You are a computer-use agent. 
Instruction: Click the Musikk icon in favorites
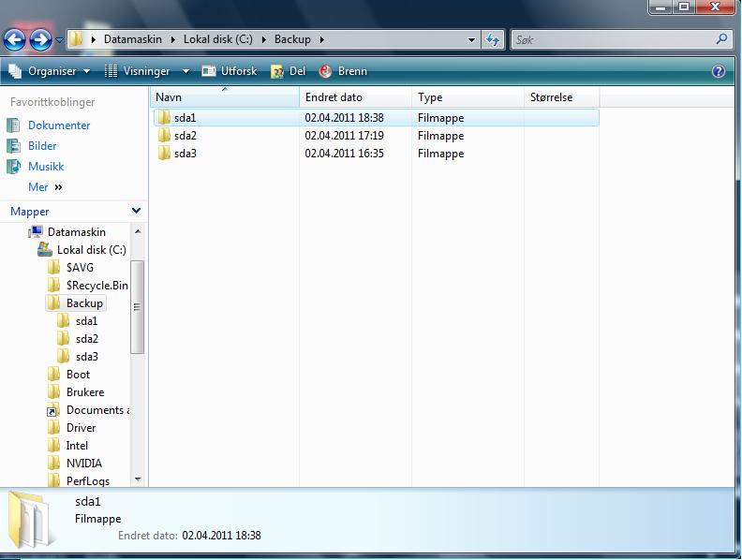point(13,167)
